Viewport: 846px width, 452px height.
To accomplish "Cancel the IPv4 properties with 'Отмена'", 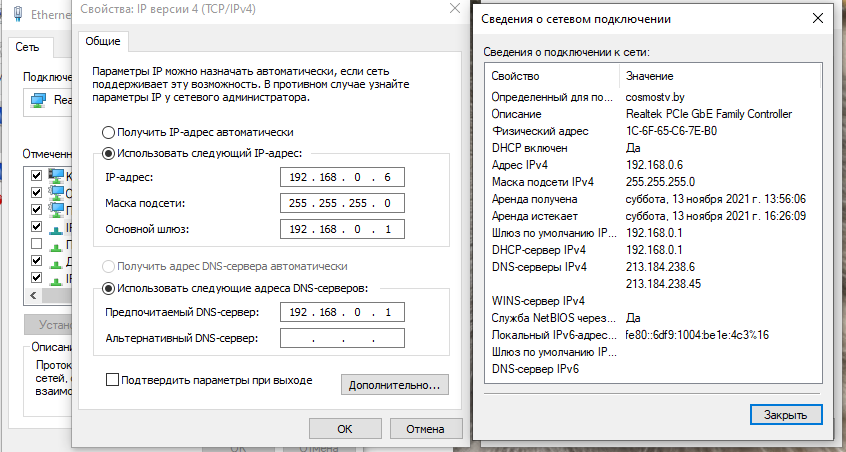I will click(x=426, y=429).
